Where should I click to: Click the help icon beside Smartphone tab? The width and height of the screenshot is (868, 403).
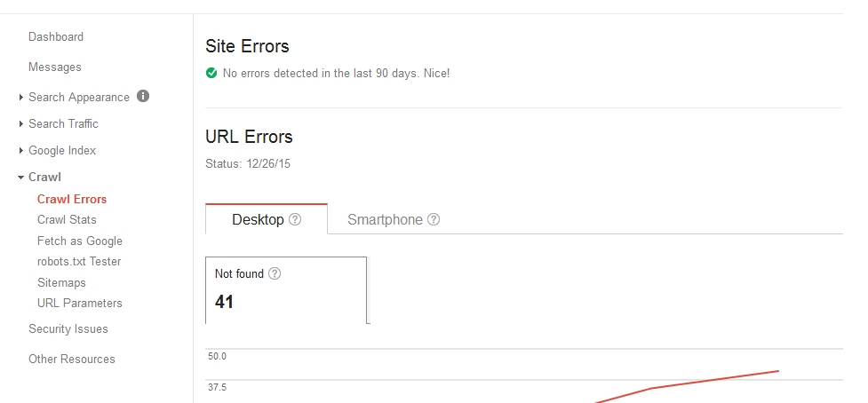click(x=434, y=219)
